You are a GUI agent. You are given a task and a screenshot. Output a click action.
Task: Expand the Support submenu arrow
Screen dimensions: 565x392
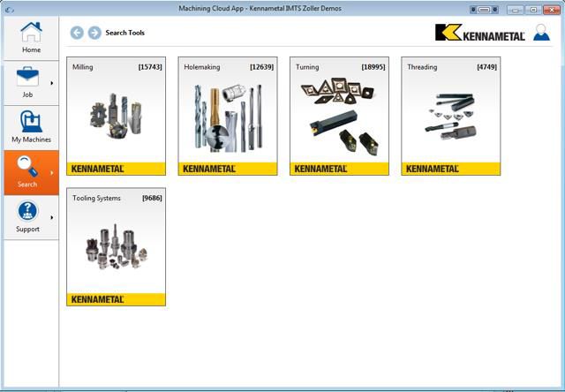tap(52, 217)
